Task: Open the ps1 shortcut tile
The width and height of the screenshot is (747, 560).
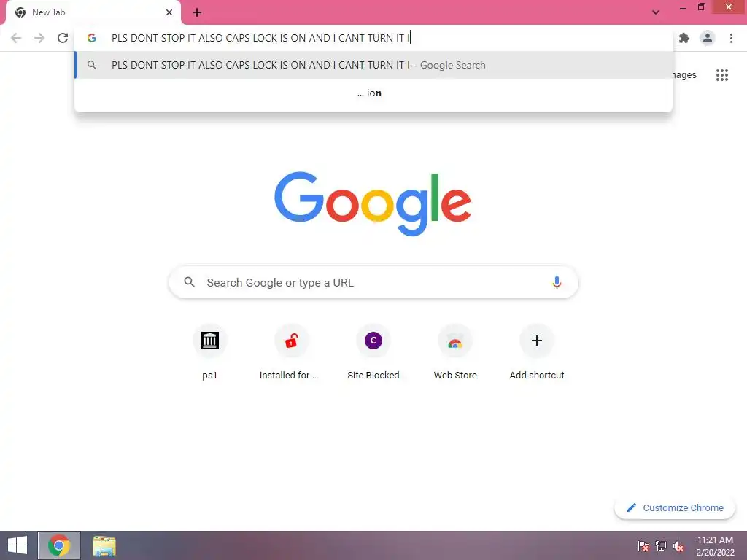Action: coord(209,352)
